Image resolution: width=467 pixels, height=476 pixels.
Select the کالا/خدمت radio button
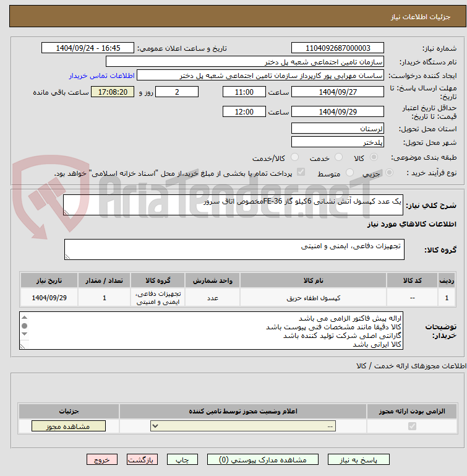[294, 157]
